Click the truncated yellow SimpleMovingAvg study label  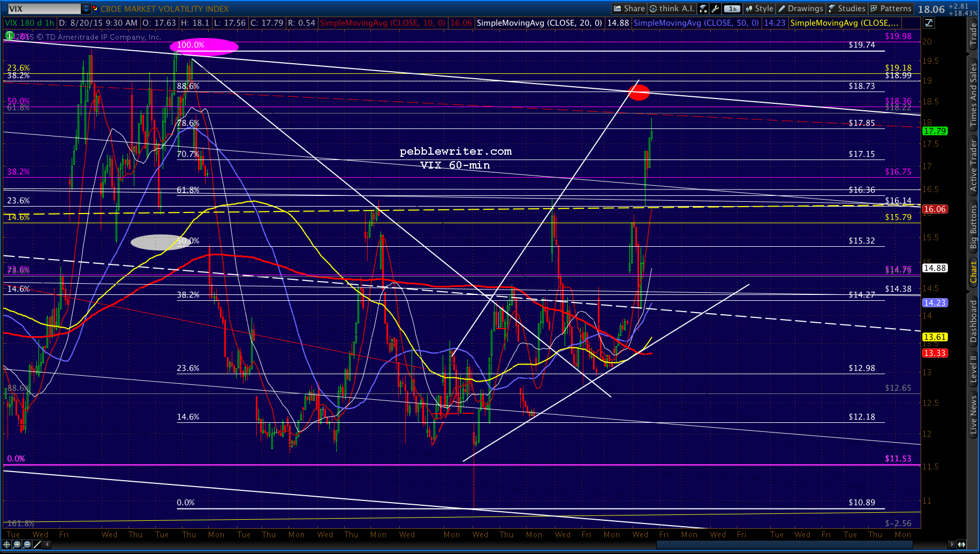pyautogui.click(x=845, y=23)
